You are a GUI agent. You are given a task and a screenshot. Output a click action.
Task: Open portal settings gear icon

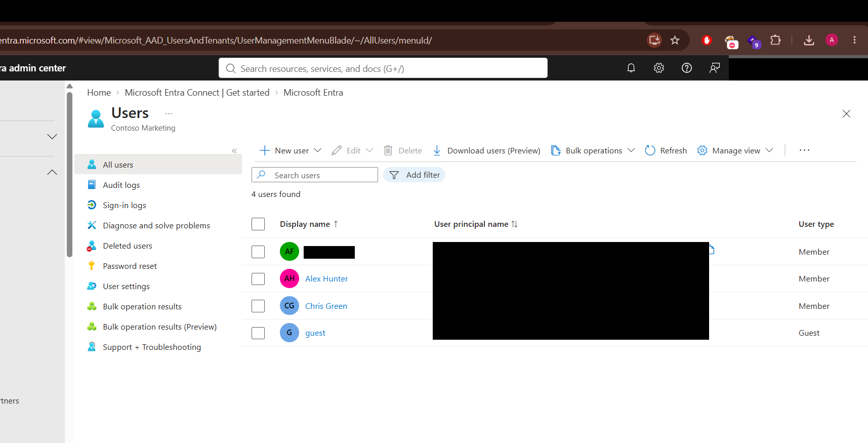(x=659, y=68)
